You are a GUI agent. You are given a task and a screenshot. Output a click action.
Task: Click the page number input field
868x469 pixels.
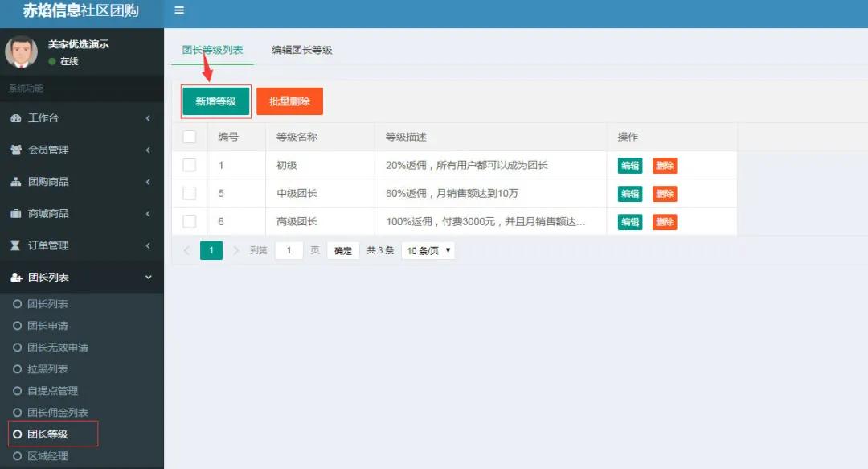[289, 250]
